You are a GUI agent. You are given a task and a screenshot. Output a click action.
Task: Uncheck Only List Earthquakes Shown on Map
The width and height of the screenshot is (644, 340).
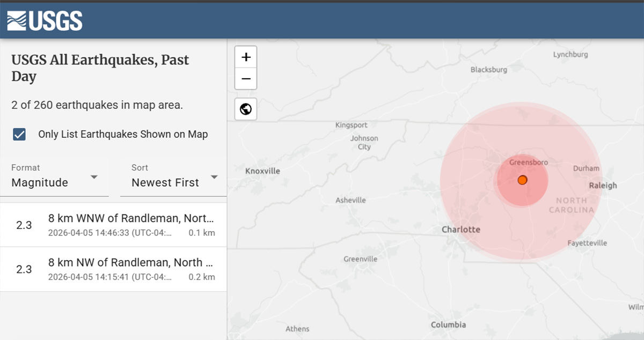19,134
